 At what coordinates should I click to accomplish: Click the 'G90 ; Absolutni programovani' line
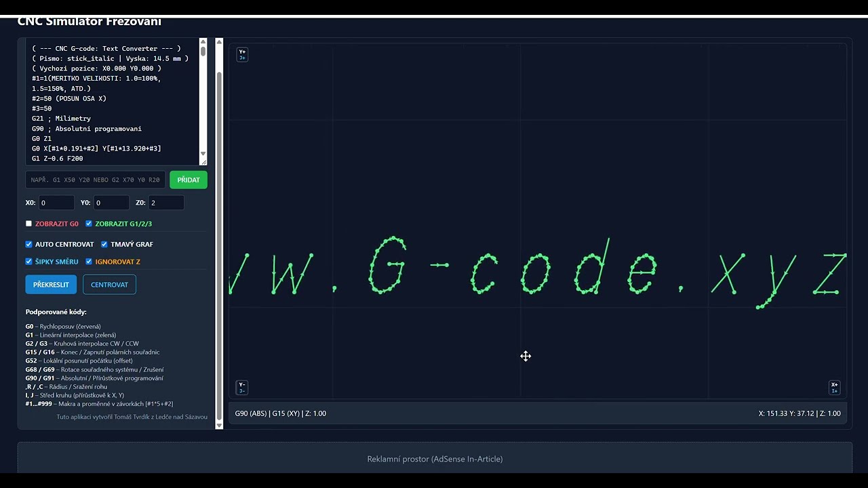87,129
